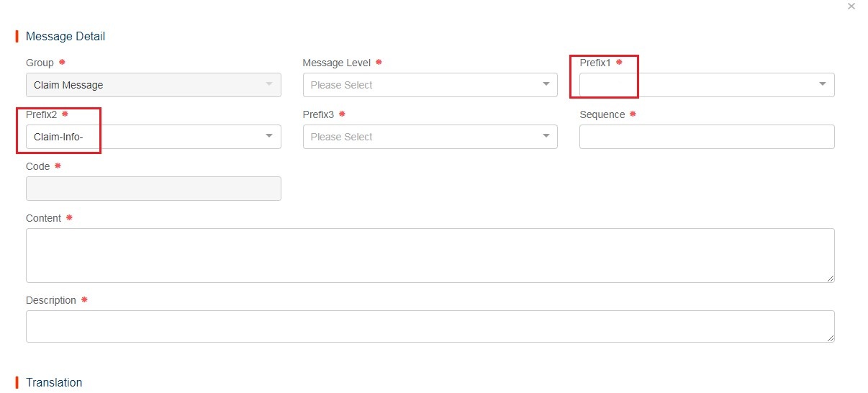Screen dimensions: 868x393
Task: Click inside the Content text area
Action: click(x=430, y=255)
